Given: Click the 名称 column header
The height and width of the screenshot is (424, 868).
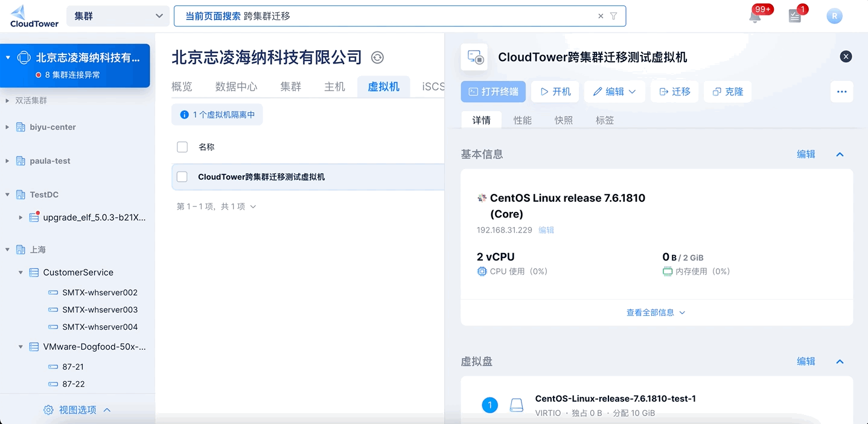Looking at the screenshot, I should 206,147.
